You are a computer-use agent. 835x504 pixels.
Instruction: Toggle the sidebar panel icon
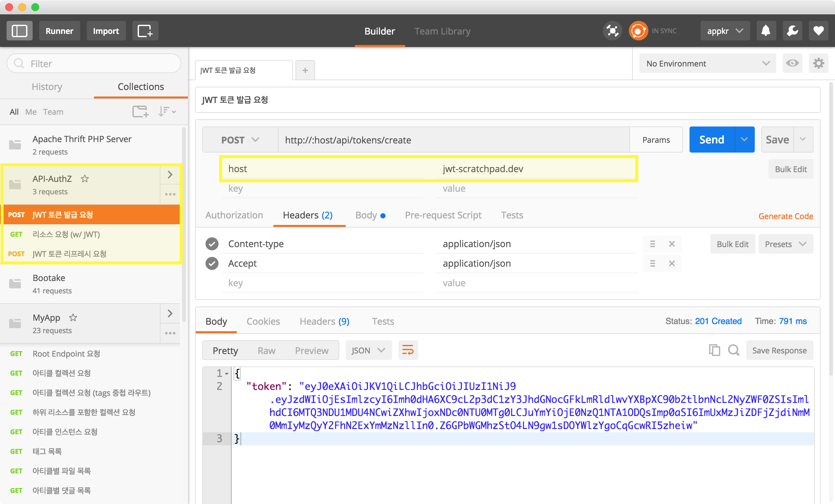(19, 31)
